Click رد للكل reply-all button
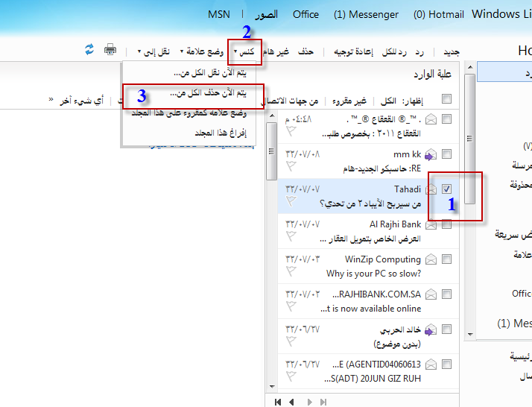The width and height of the screenshot is (532, 407). coord(394,52)
